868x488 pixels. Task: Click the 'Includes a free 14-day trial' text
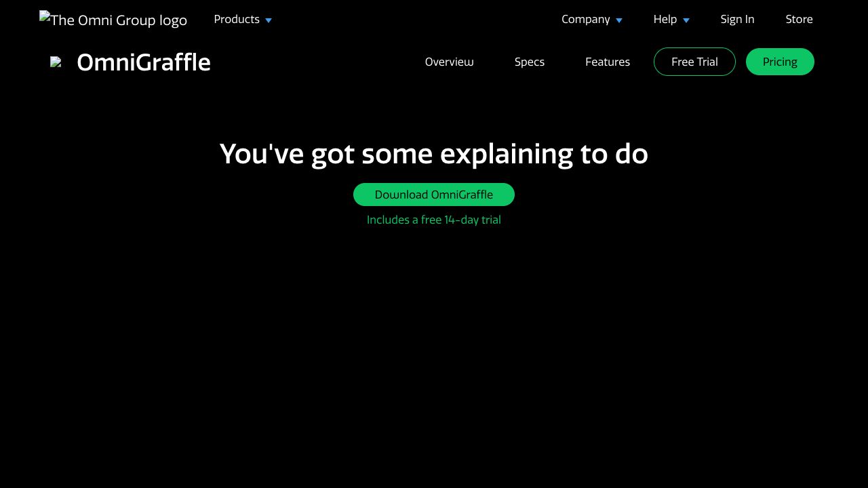point(433,220)
